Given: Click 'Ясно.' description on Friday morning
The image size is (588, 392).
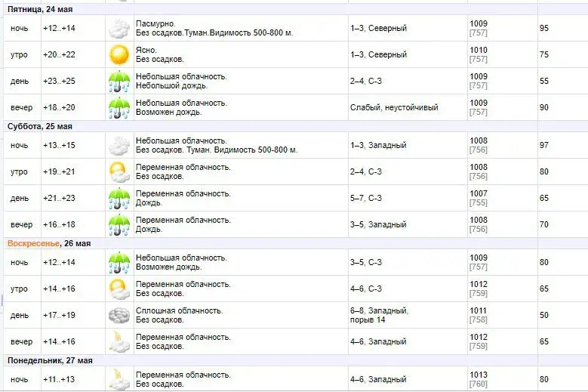Looking at the screenshot, I should pyautogui.click(x=146, y=50).
